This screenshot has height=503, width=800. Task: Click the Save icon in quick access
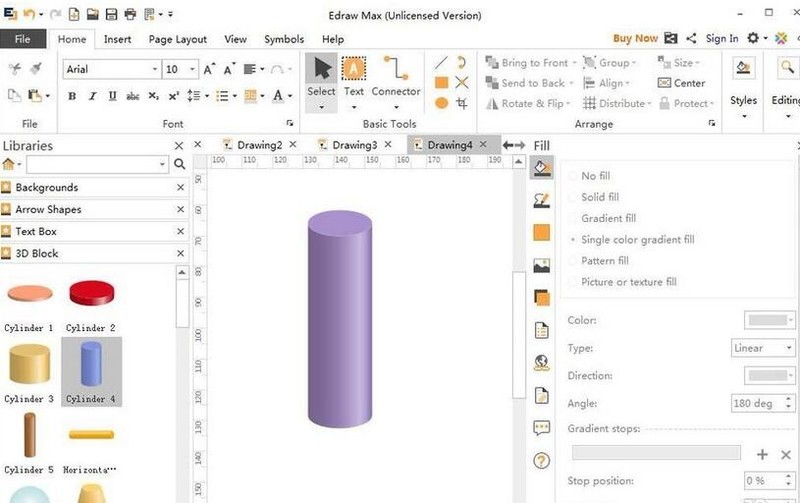pos(111,14)
